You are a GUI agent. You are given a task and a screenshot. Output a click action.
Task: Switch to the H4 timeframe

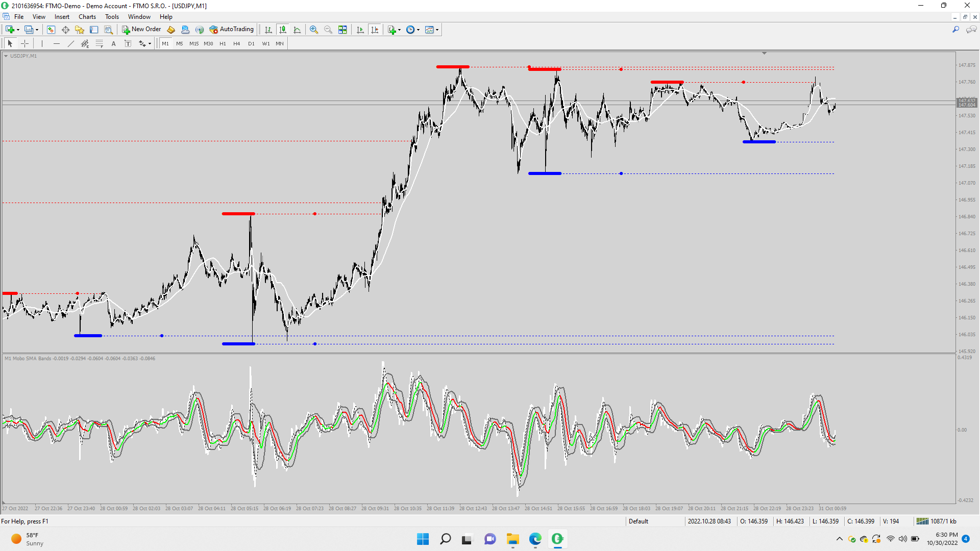point(236,44)
